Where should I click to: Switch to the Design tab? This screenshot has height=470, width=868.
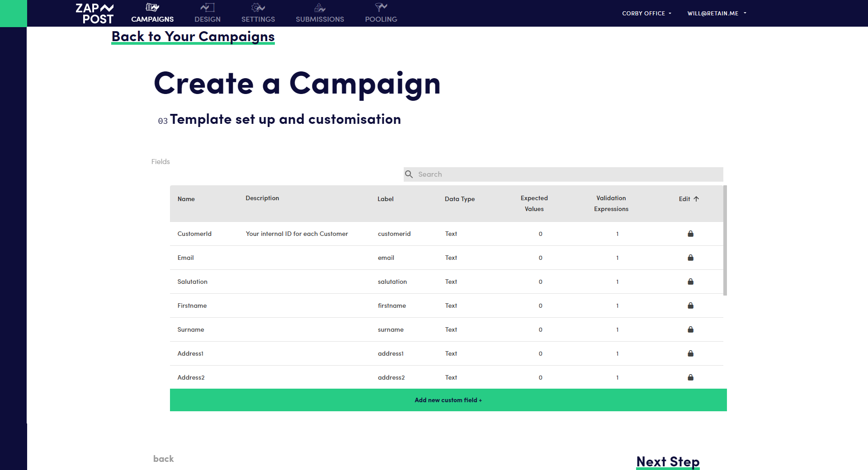(x=208, y=14)
